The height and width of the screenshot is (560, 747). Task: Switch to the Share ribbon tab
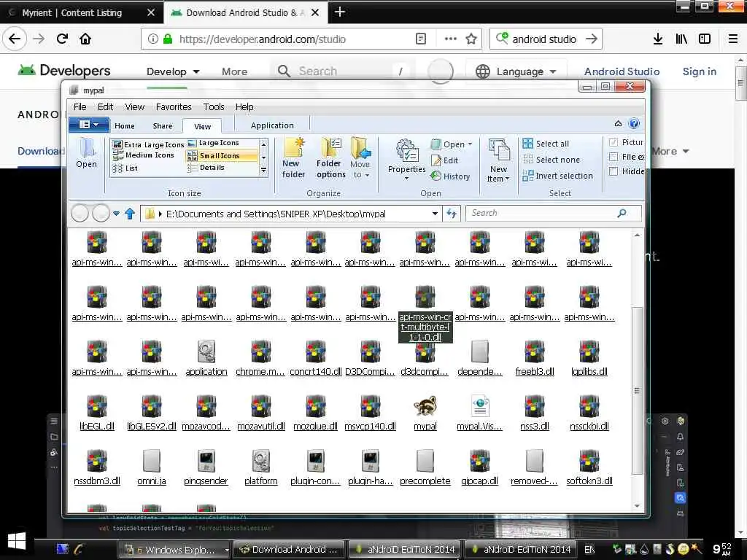click(x=163, y=125)
